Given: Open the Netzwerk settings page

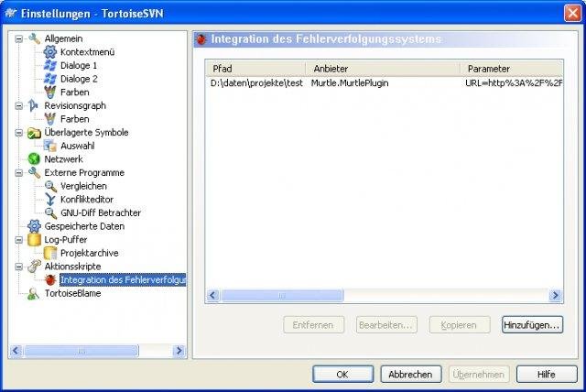Looking at the screenshot, I should point(63,159).
